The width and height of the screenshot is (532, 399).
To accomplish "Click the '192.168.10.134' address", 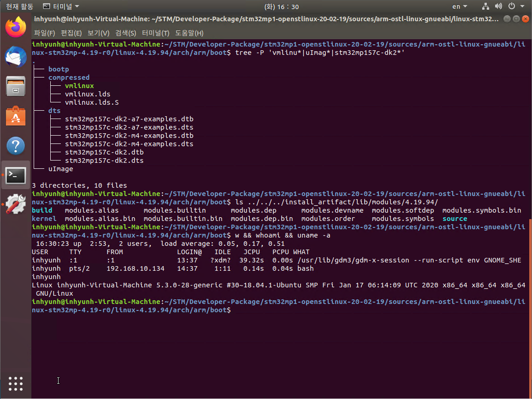I will point(136,268).
